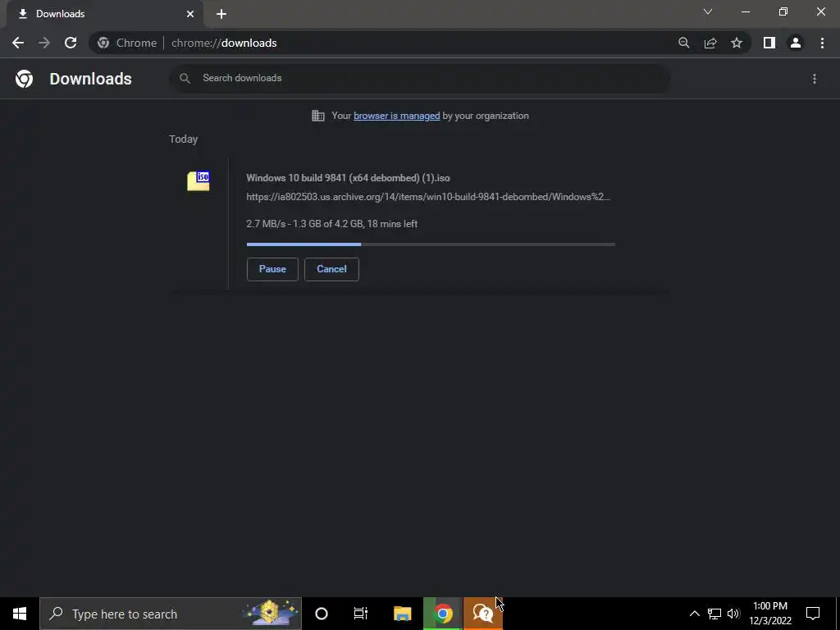840x630 pixels.
Task: Click the chrome://downloads address bar
Action: tap(421, 43)
